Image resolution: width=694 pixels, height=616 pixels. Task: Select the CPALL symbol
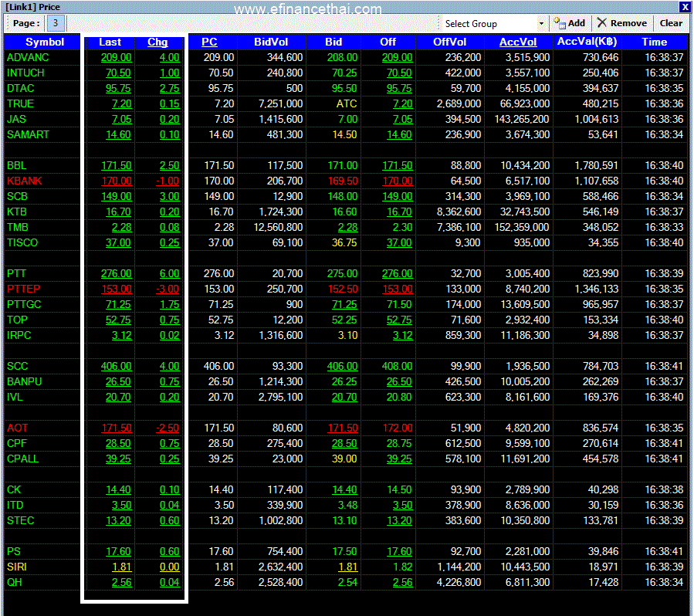click(x=22, y=459)
